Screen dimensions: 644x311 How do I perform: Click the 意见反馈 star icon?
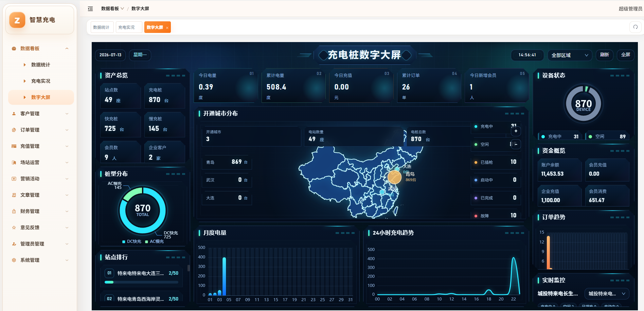coord(14,228)
